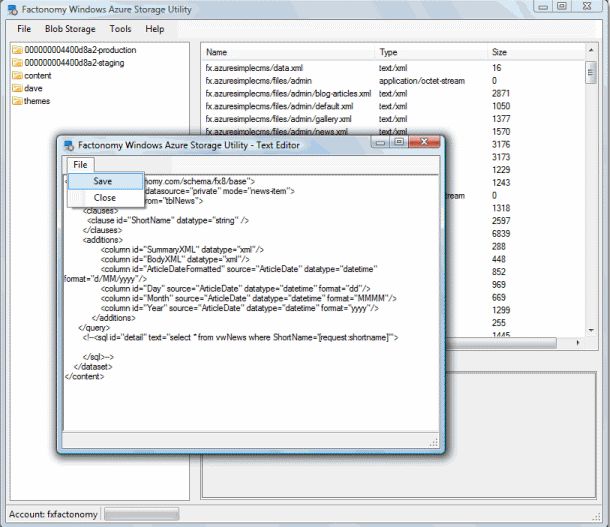Select the content container label

[x=38, y=75]
